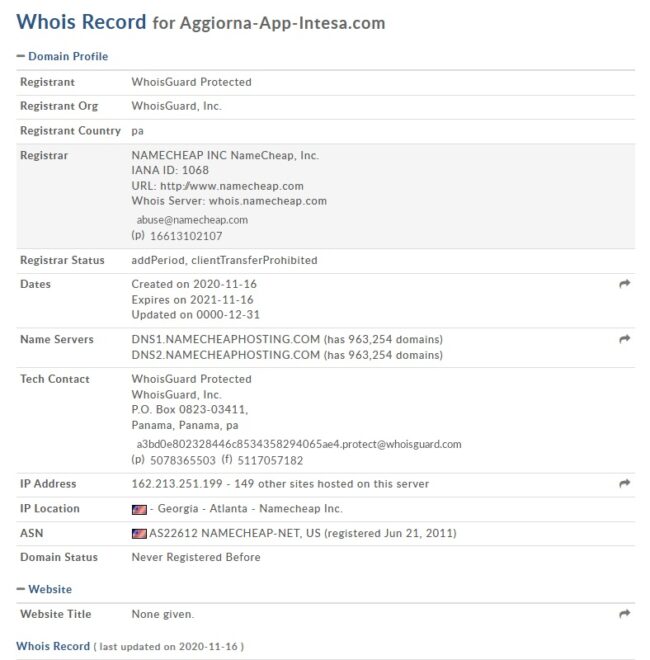Click the tech contact phone 5078365503
The width and height of the screenshot is (650, 660).
tap(183, 460)
